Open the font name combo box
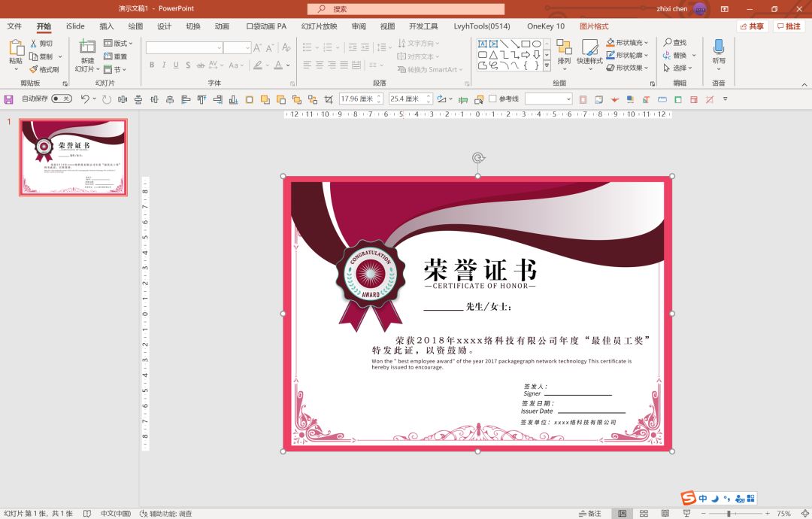This screenshot has height=519, width=812. [x=184, y=47]
